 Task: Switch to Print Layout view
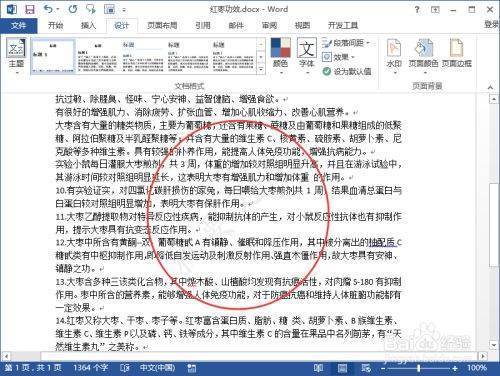pyautogui.click(x=342, y=368)
